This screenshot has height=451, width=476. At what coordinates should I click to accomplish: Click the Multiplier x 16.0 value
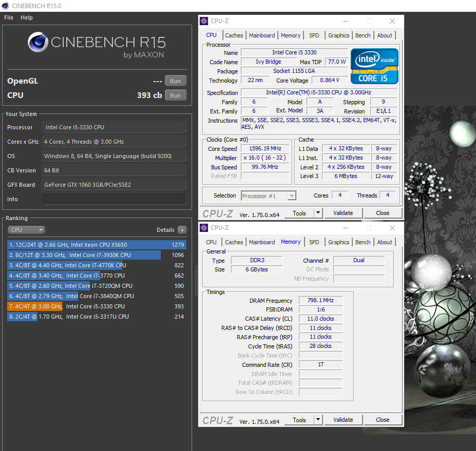coord(265,158)
